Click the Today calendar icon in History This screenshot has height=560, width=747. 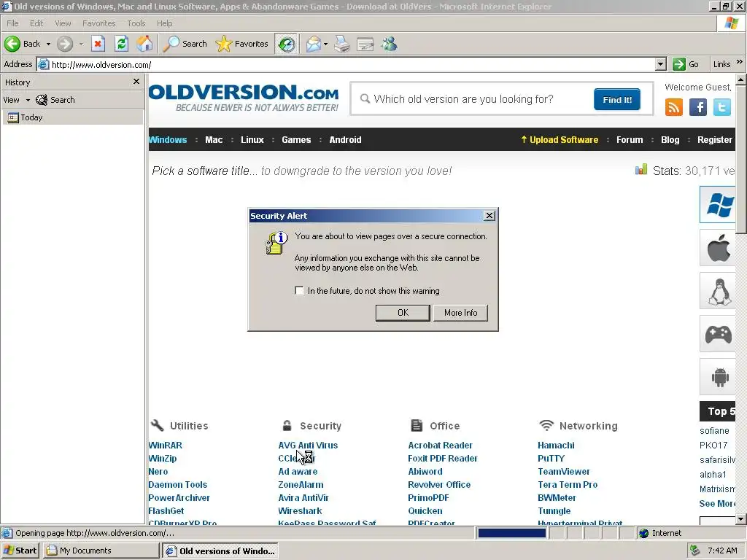click(13, 117)
